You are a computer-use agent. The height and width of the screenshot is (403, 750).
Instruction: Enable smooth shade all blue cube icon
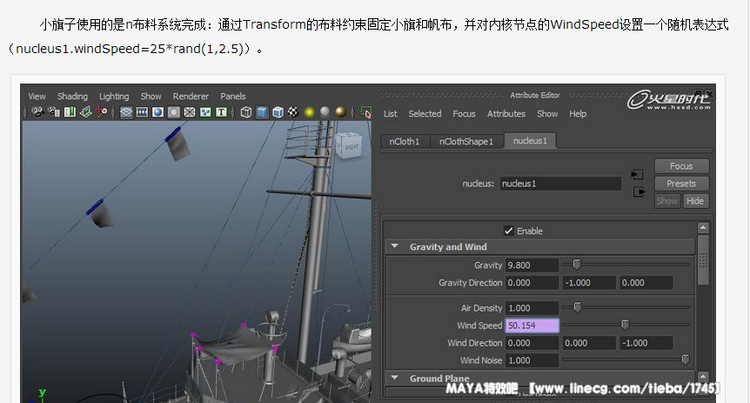pyautogui.click(x=262, y=112)
